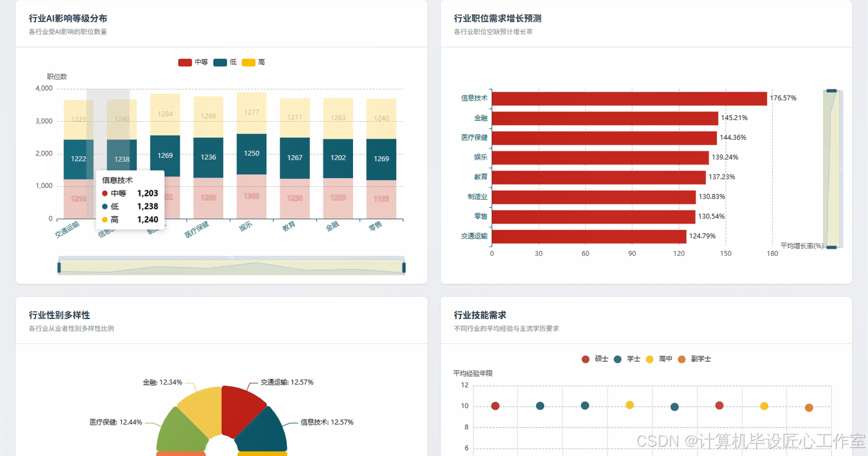Click the 1202 segment of the 金融 column

338,158
